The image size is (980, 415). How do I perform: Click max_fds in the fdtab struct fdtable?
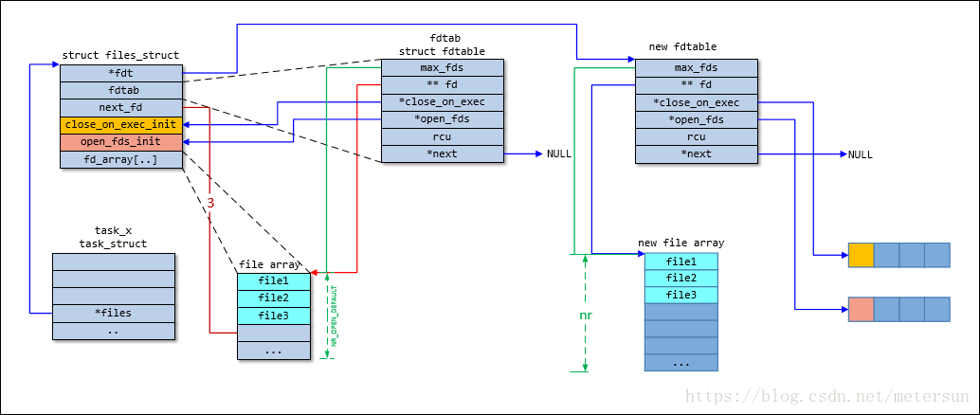pos(443,67)
